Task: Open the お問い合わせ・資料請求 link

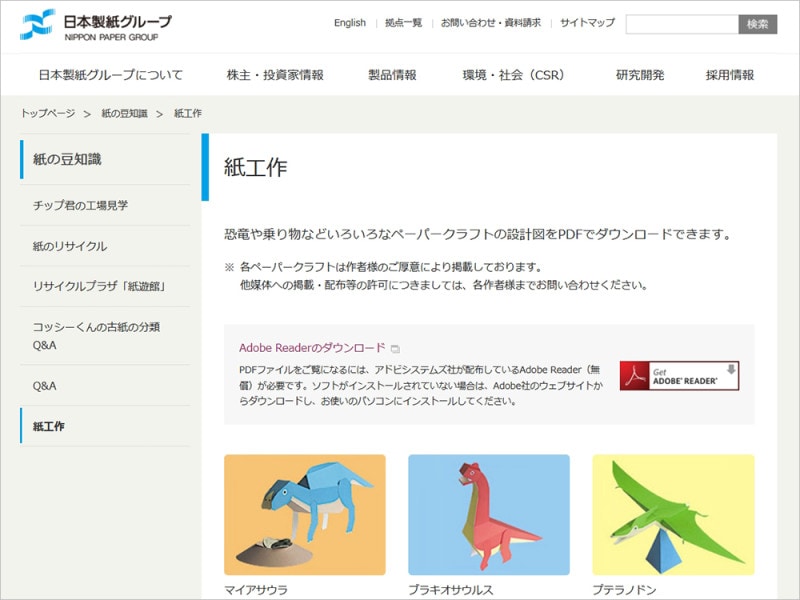Action: pyautogui.click(x=492, y=22)
